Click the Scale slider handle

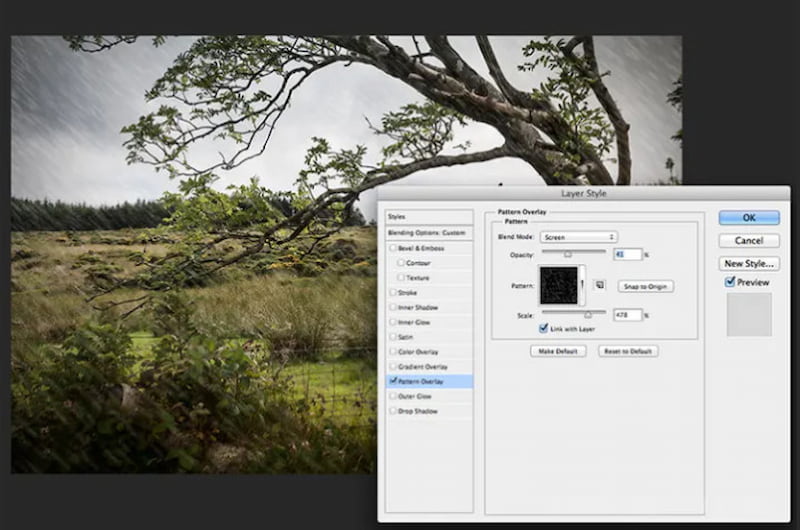tap(588, 314)
